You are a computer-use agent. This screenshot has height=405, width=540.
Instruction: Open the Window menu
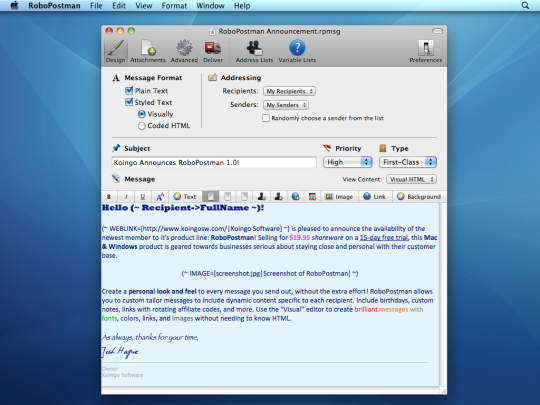click(x=210, y=6)
